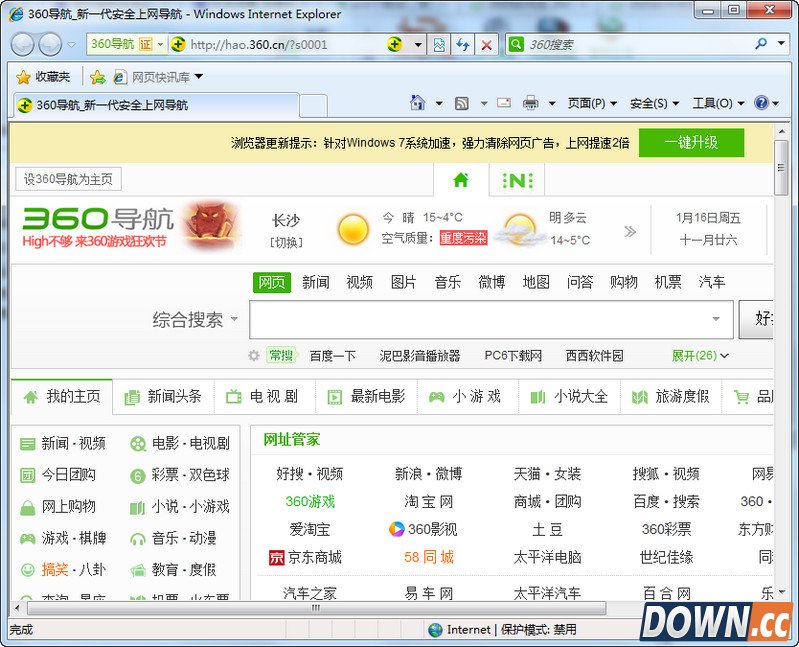The height and width of the screenshot is (647, 799).
Task: Click the search magnifier icon
Action: [x=761, y=44]
